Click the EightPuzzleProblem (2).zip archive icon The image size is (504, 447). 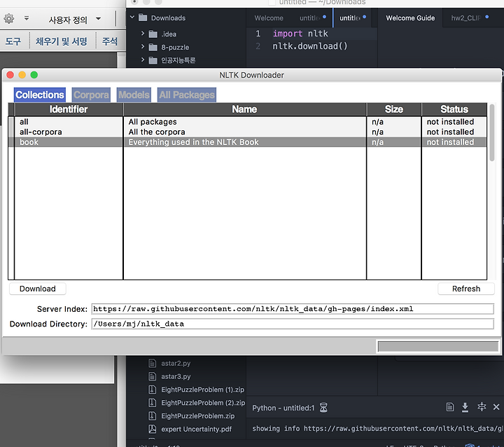152,403
